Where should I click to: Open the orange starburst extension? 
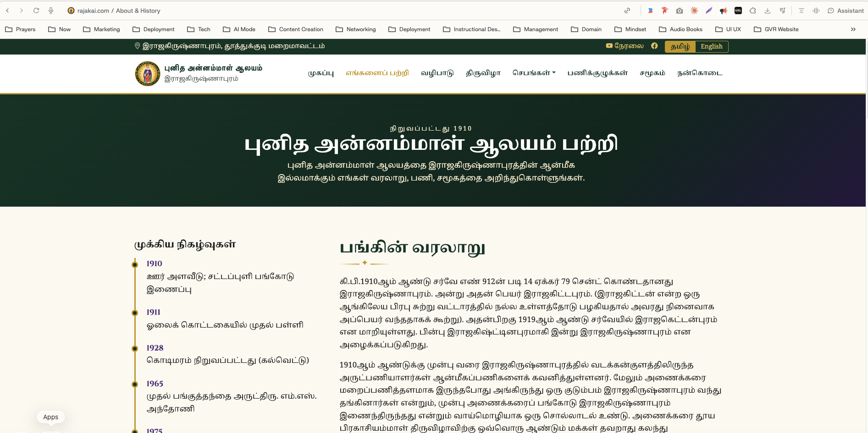tap(694, 11)
